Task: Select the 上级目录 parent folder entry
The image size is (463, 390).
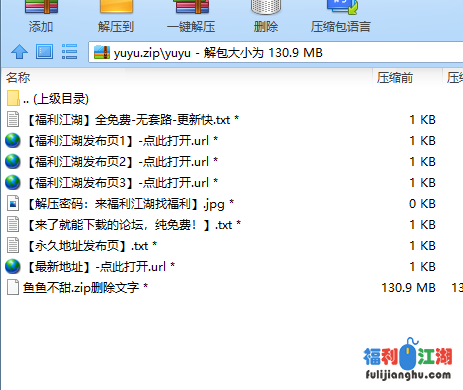Action: click(x=47, y=99)
